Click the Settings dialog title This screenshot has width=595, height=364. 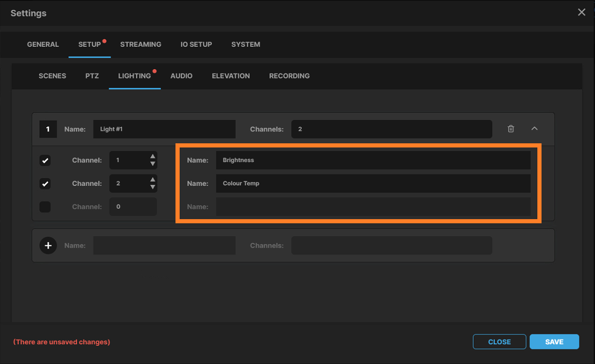pyautogui.click(x=29, y=13)
